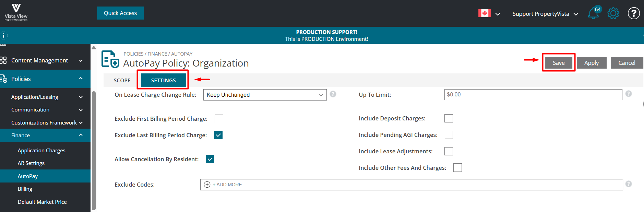Open the country flag dropdown arrow

coord(498,14)
